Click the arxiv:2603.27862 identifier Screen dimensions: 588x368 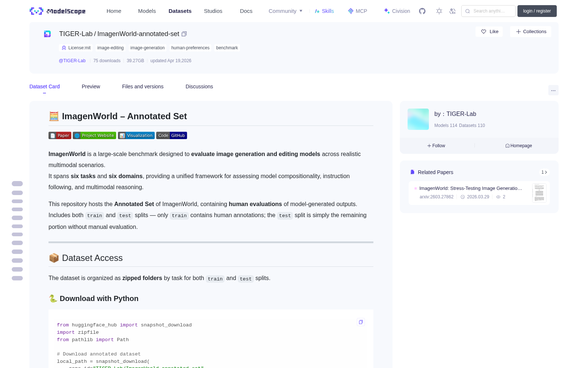pyautogui.click(x=437, y=197)
